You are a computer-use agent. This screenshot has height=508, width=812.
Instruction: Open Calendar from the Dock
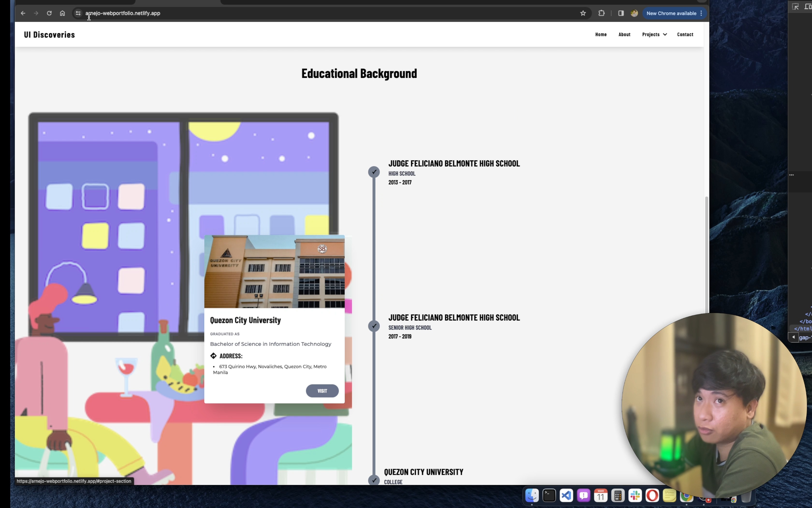601,496
